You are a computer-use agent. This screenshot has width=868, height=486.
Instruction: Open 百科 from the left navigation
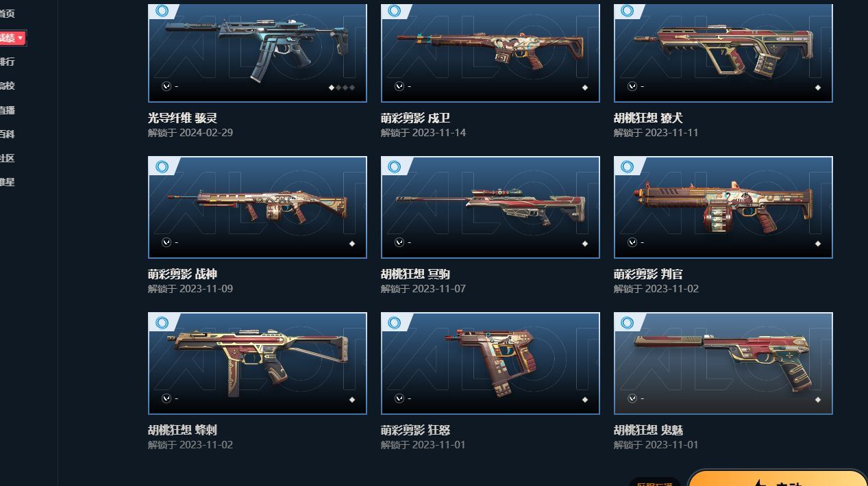pos(7,134)
